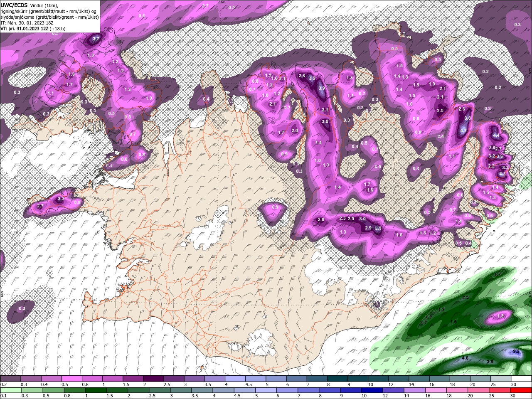
Task: Click the '0.1' label under the bottom legend
Action: coord(3,396)
